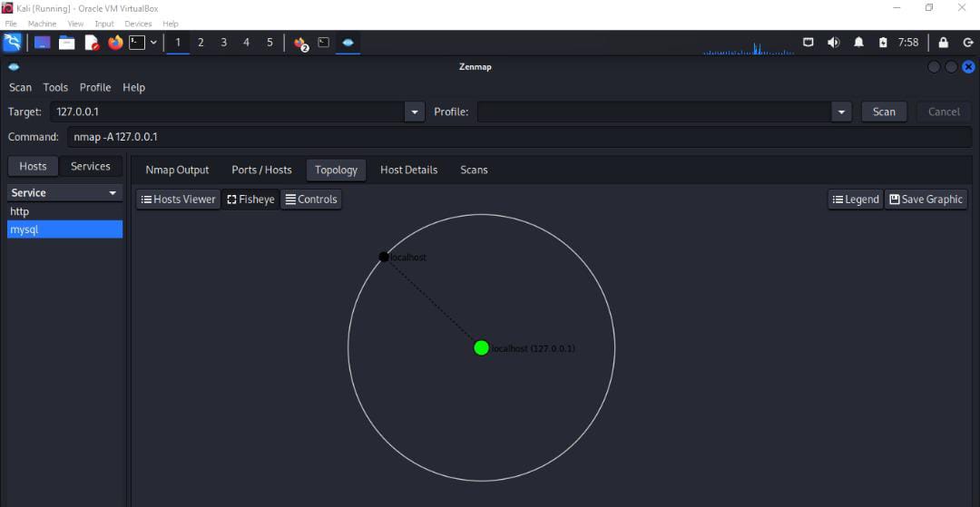Launch Firefox from the panel

click(x=115, y=43)
